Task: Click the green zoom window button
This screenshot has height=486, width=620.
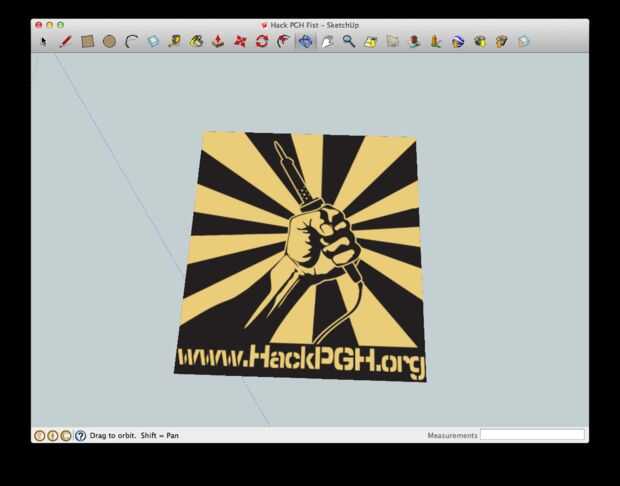Action: coord(60,25)
